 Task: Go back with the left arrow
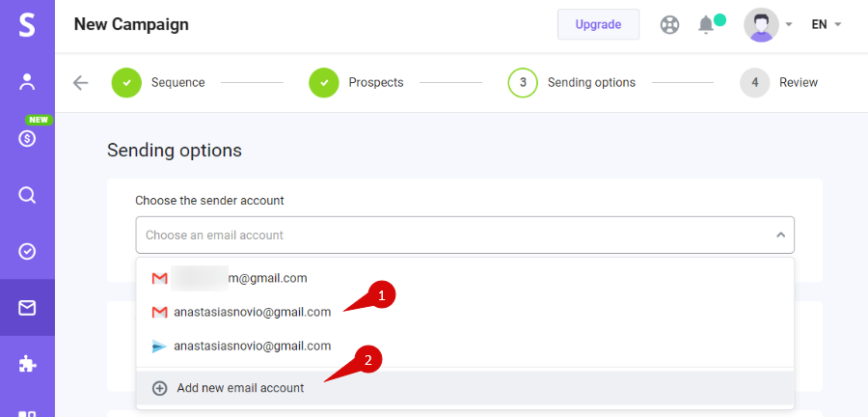click(80, 83)
